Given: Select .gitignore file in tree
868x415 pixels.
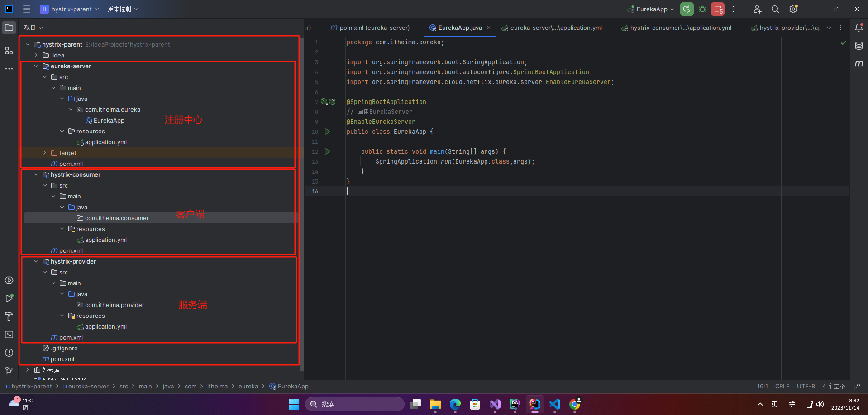Looking at the screenshot, I should [60, 348].
